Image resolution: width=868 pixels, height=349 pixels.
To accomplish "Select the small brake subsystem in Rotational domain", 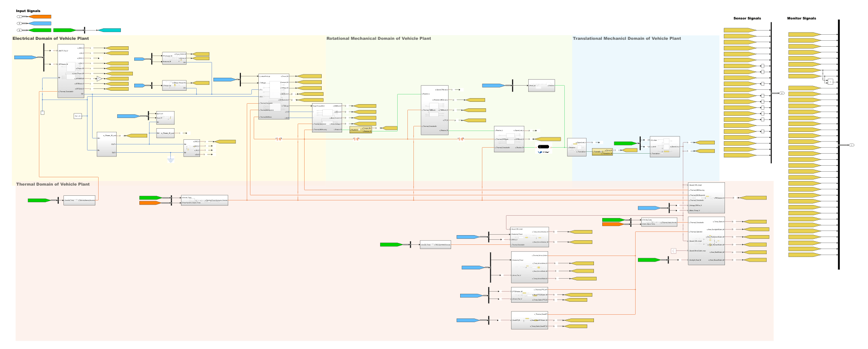I will 541,86.
